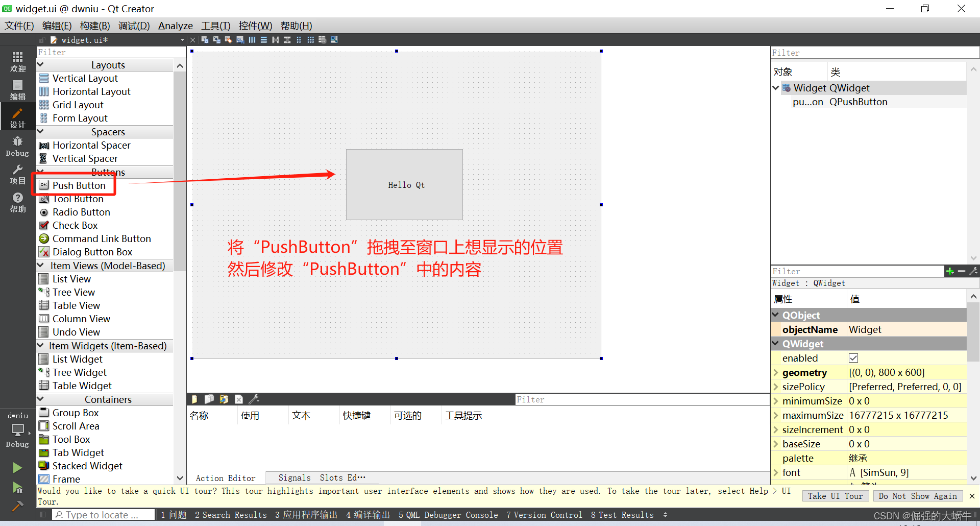Open the 工具(T) menu
This screenshot has width=980, height=526.
pos(215,26)
